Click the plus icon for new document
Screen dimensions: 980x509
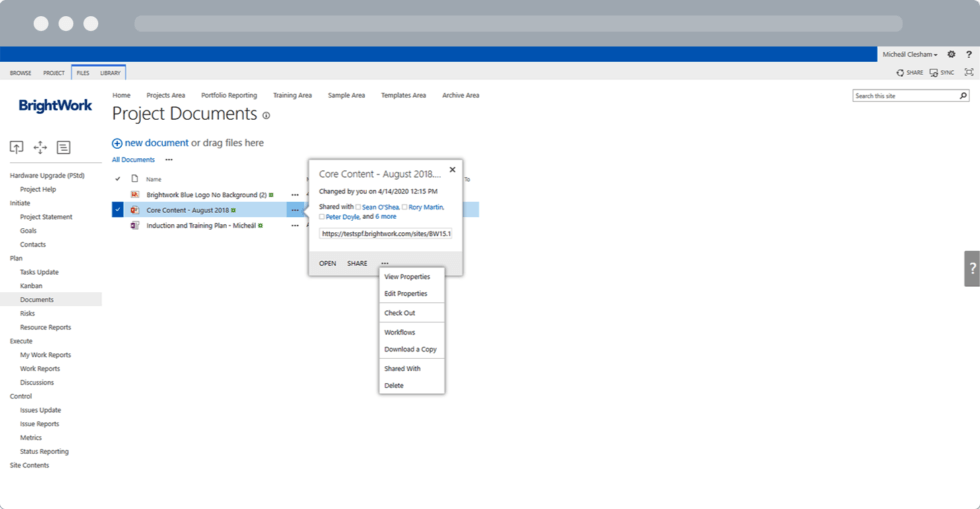[x=117, y=144]
